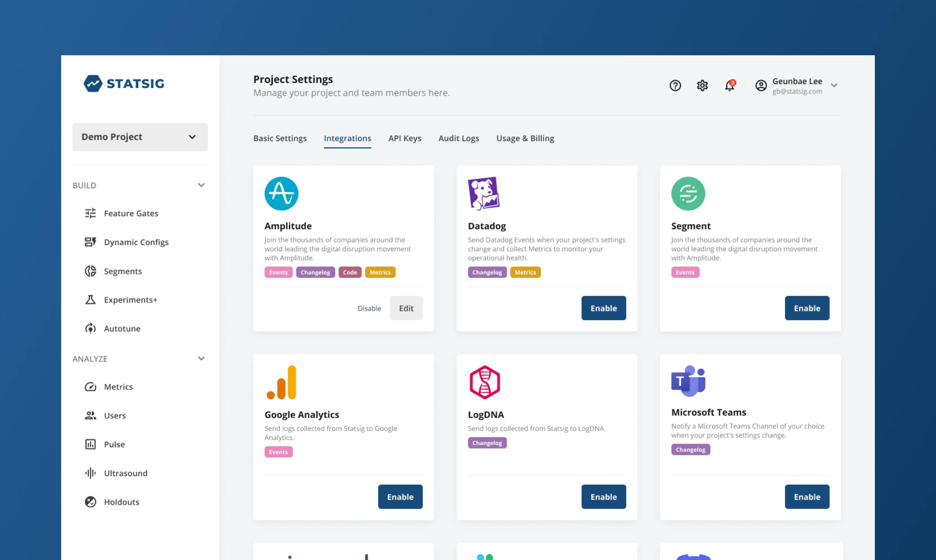936x560 pixels.
Task: Disable the Amplitude integration
Action: (x=369, y=308)
